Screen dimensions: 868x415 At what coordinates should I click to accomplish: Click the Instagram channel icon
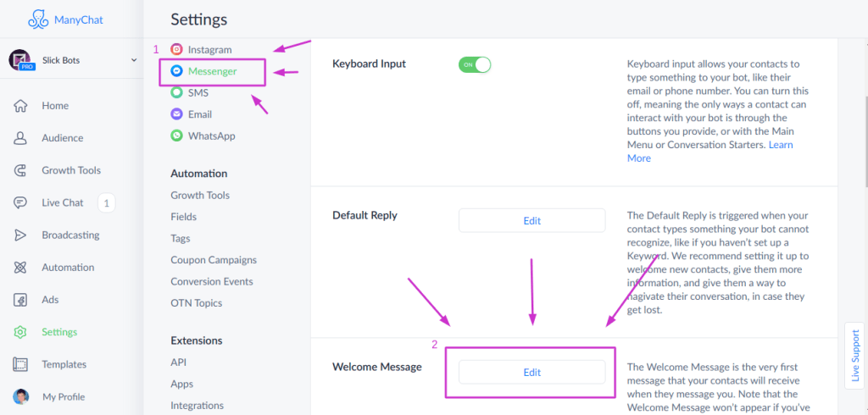coord(176,49)
